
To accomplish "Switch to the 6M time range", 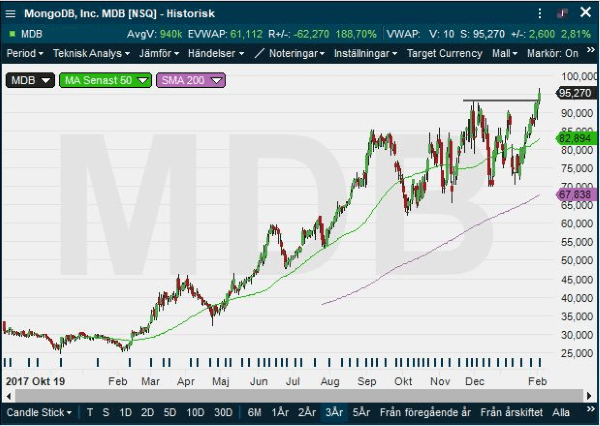I will coord(254,413).
